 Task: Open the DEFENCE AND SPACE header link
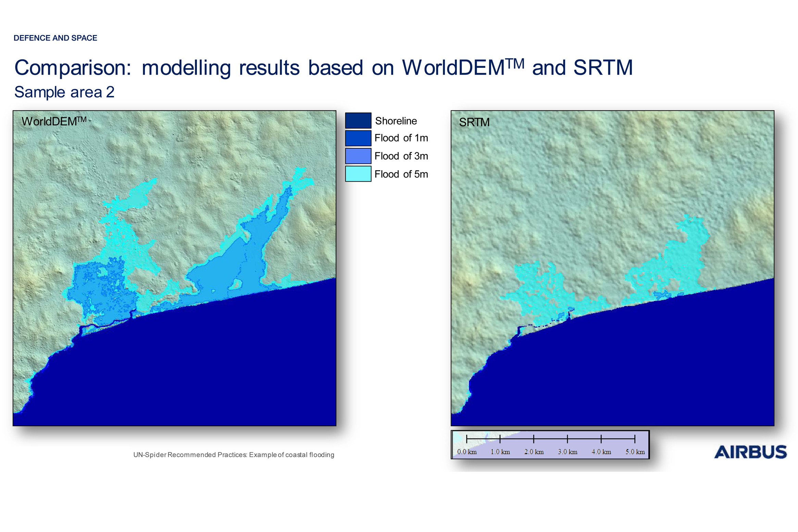(55, 38)
